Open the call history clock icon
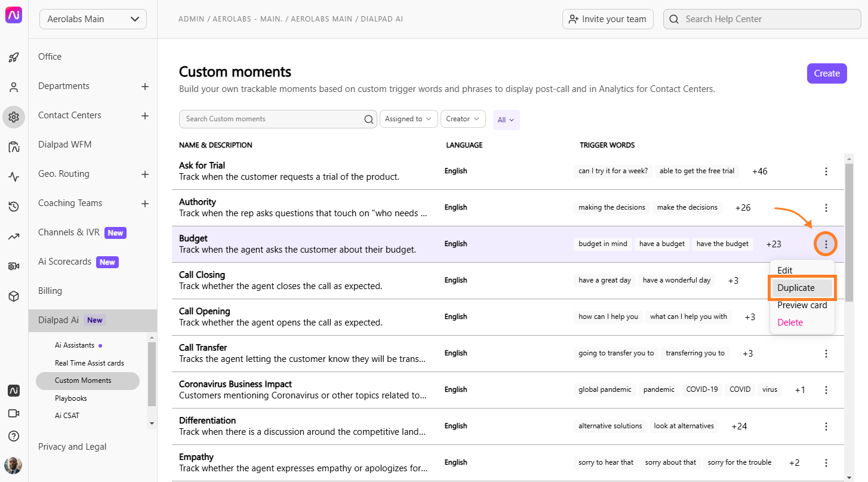The width and height of the screenshot is (868, 482). (14, 207)
